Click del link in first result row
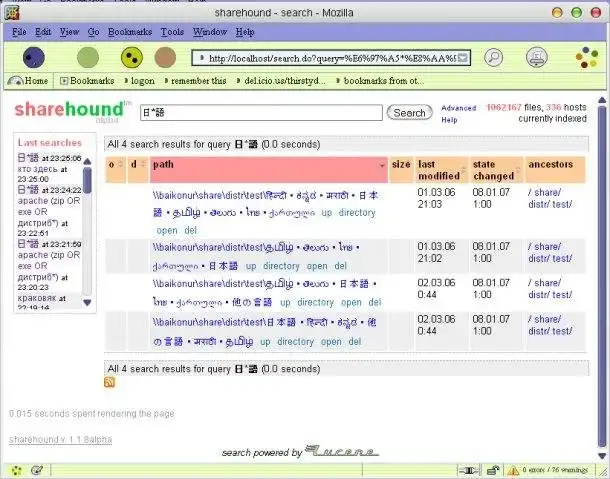 [x=190, y=231]
